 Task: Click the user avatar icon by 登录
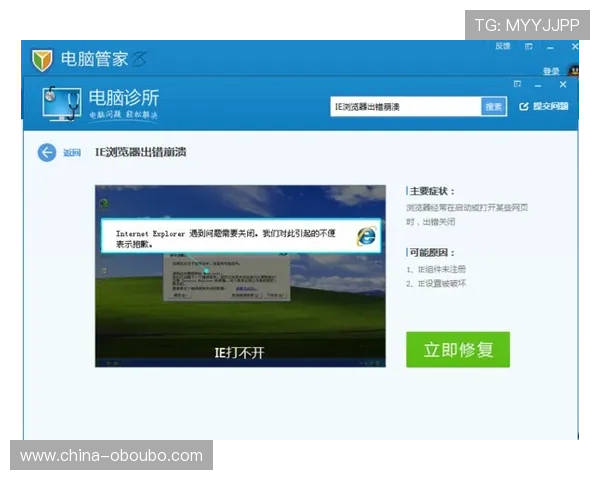click(x=574, y=71)
